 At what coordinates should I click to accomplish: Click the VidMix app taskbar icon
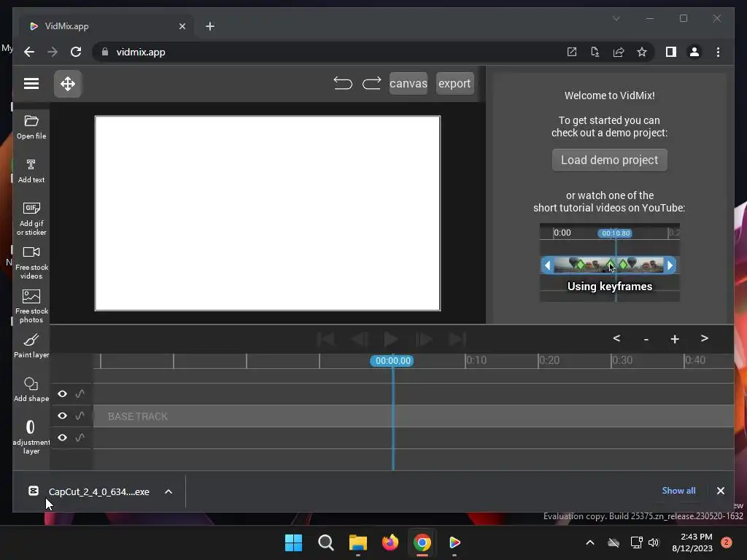pos(454,542)
